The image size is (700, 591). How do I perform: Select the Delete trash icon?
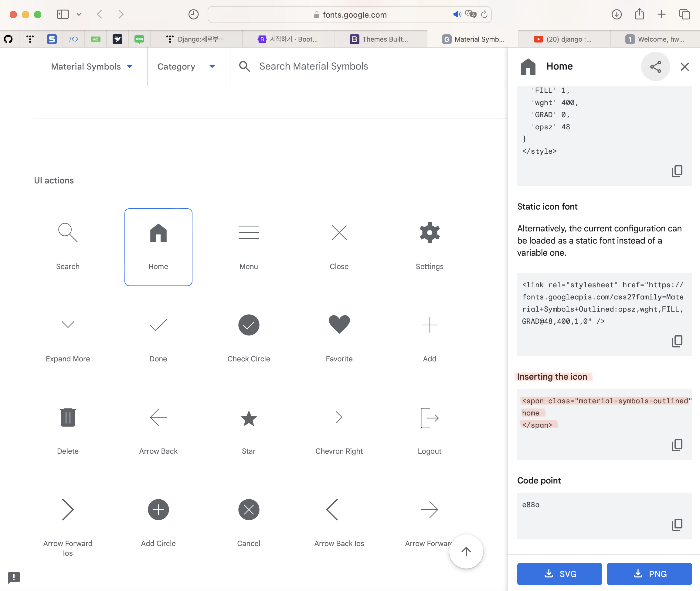click(68, 417)
